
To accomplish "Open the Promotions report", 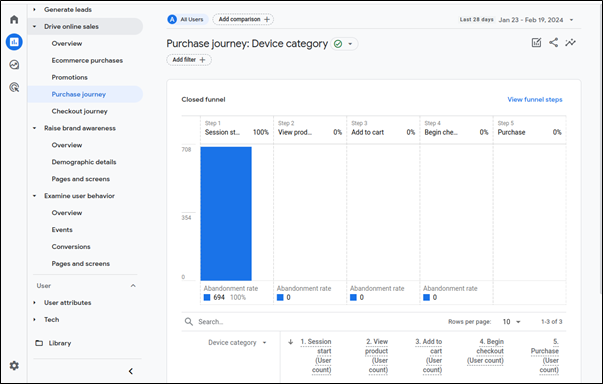I will 70,77.
